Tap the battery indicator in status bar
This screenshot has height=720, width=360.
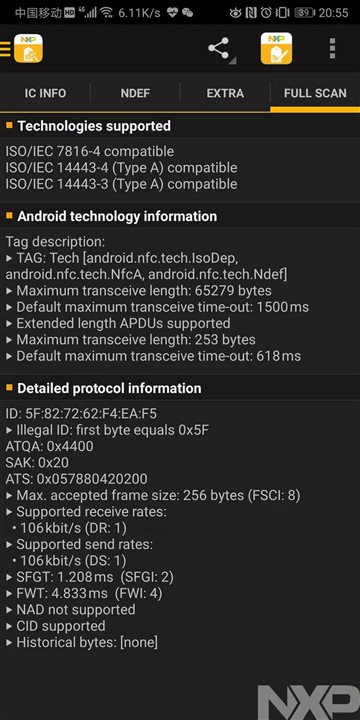click(304, 12)
